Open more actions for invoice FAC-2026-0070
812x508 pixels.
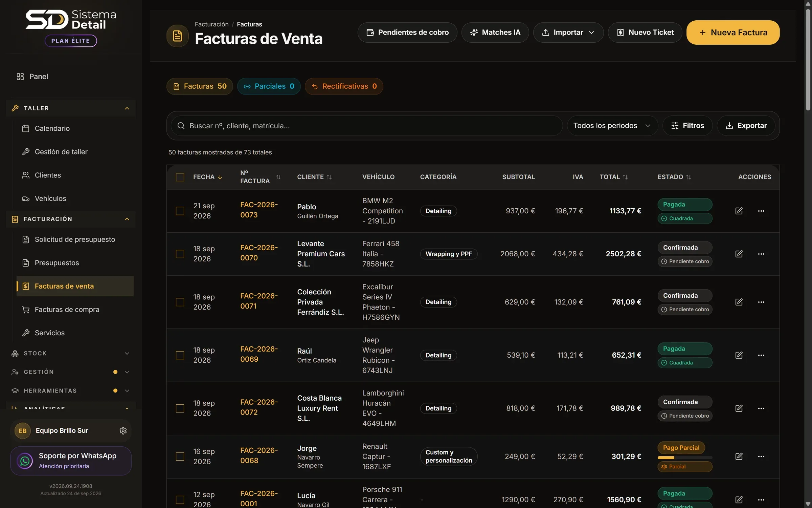point(761,254)
